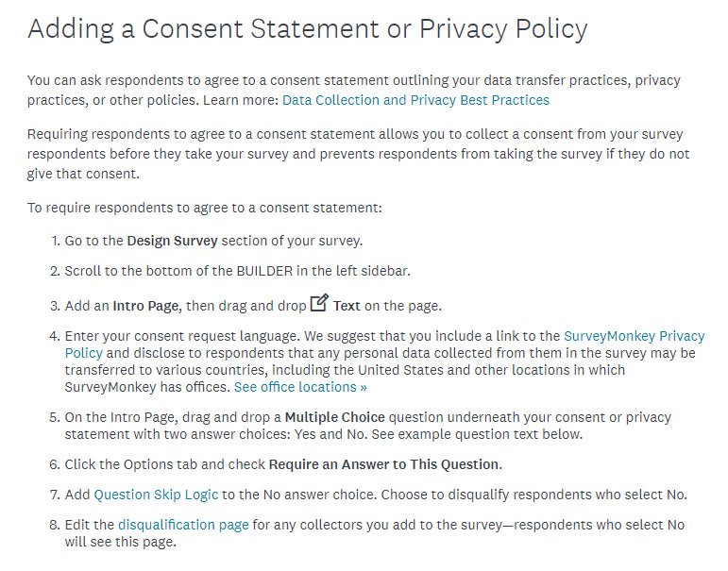728x571 pixels.
Task: Click bold Require an Answer to This Question
Action: click(385, 464)
